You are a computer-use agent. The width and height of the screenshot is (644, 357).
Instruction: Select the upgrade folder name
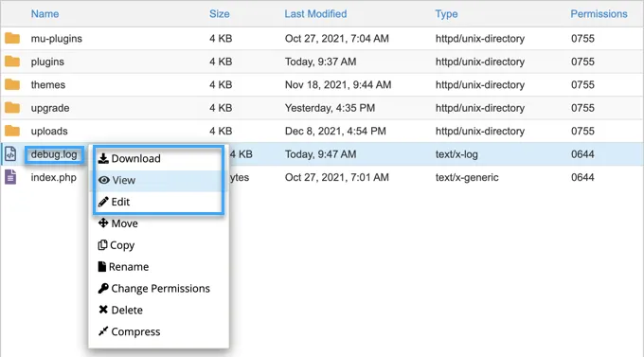click(50, 108)
